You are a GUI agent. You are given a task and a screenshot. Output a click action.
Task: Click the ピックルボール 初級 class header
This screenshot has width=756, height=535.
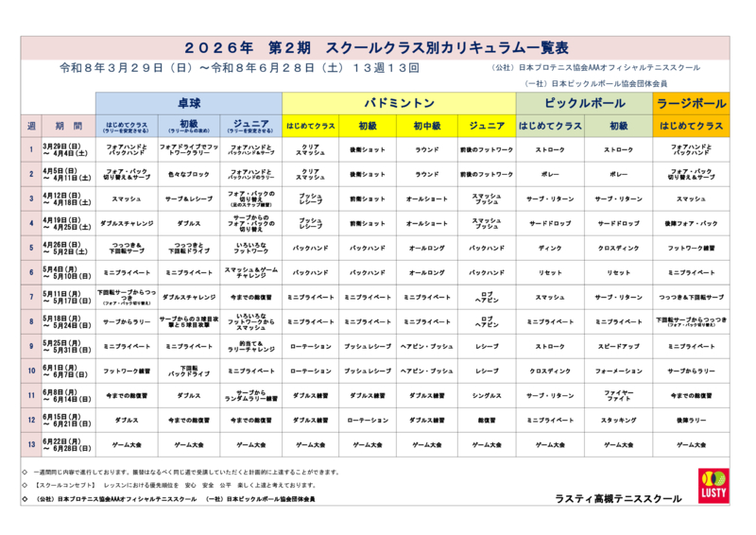tap(619, 126)
